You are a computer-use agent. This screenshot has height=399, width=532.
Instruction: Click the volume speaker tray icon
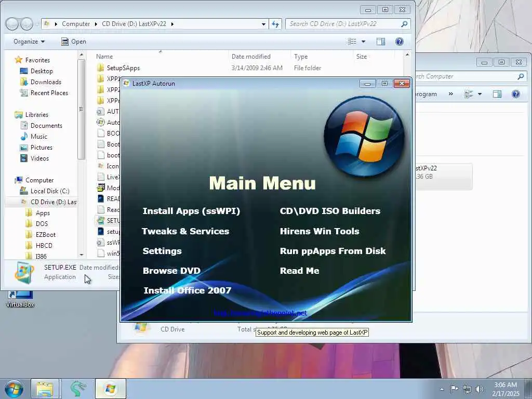point(479,389)
